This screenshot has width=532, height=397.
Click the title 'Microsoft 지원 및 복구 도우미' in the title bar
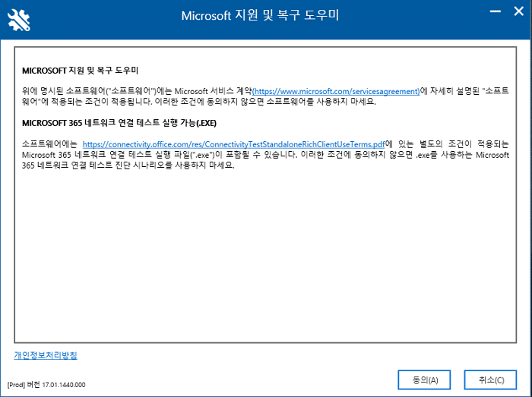pos(260,16)
